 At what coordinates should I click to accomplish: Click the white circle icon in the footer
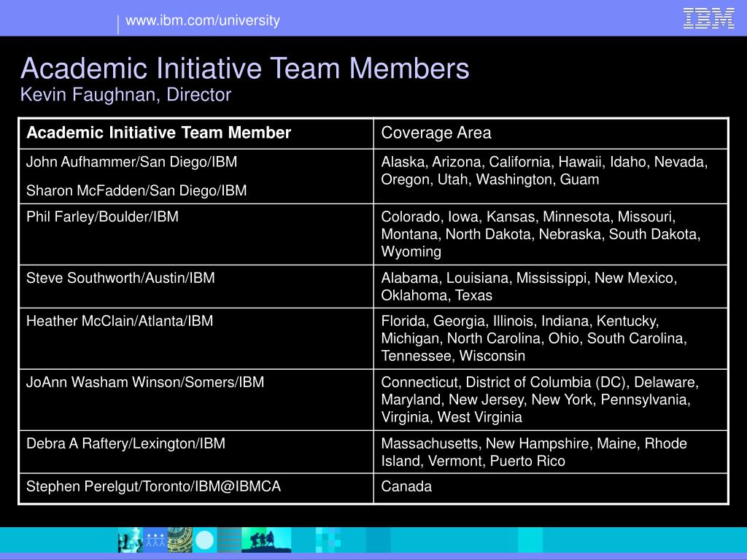(205, 540)
